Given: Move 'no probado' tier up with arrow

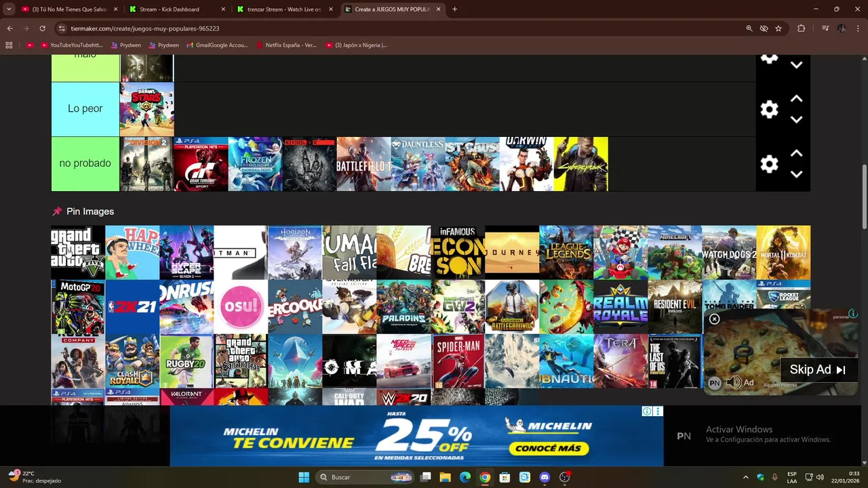Looking at the screenshot, I should coord(797,154).
